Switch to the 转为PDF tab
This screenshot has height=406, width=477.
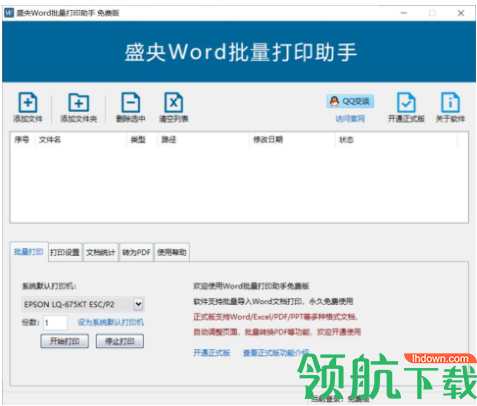pyautogui.click(x=136, y=252)
